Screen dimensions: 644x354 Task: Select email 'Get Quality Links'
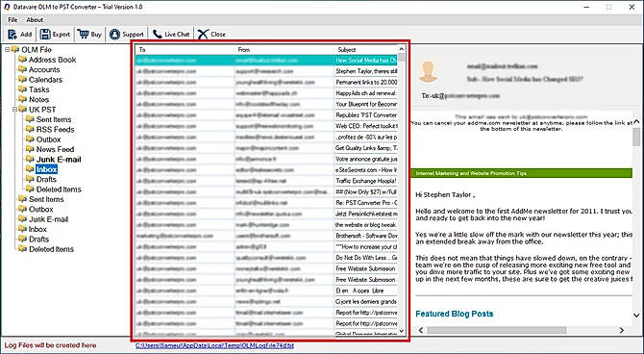pyautogui.click(x=266, y=148)
